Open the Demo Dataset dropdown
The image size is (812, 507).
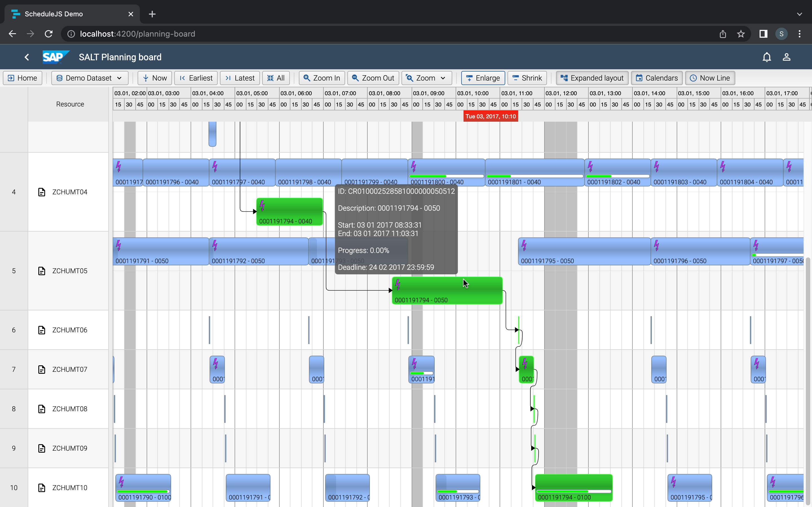[x=89, y=78]
